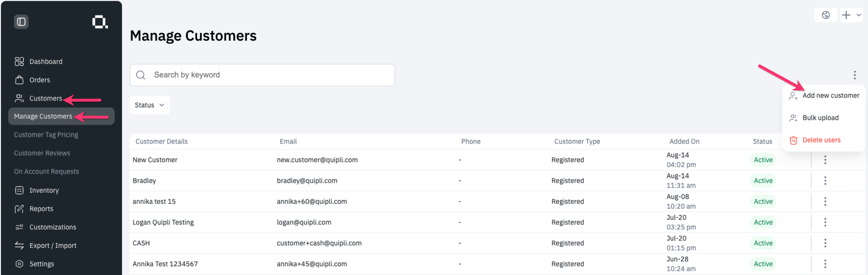Open the Status filter dropdown
868x275 pixels.
(x=149, y=105)
